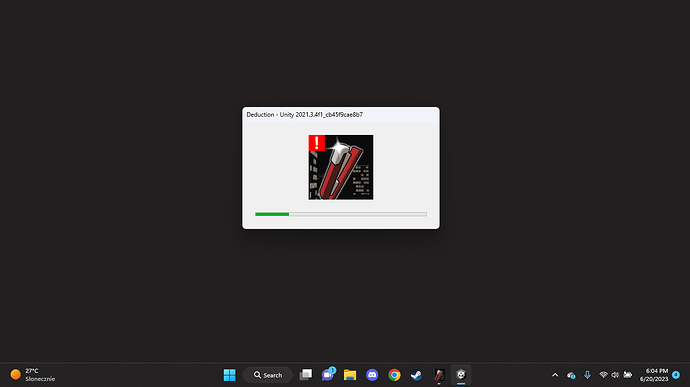Click the microphone tray icon
Screen dimensions: 690x387
click(587, 375)
